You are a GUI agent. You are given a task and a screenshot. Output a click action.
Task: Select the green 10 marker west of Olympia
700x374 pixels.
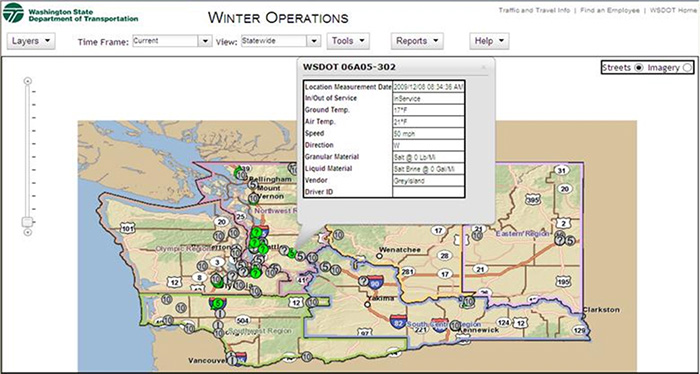[x=217, y=280]
